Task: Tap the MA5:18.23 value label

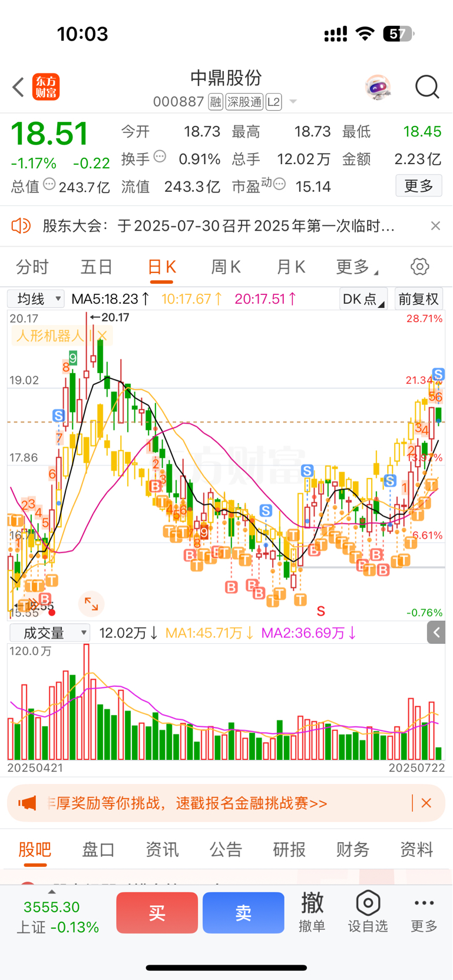Action: [x=111, y=299]
